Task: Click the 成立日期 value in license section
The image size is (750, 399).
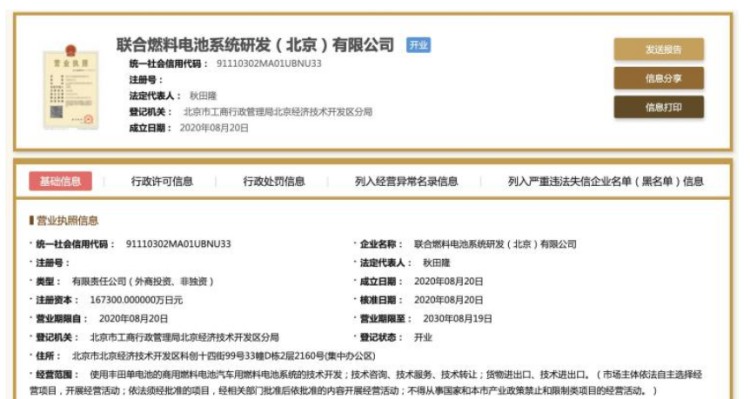Action: [x=448, y=281]
